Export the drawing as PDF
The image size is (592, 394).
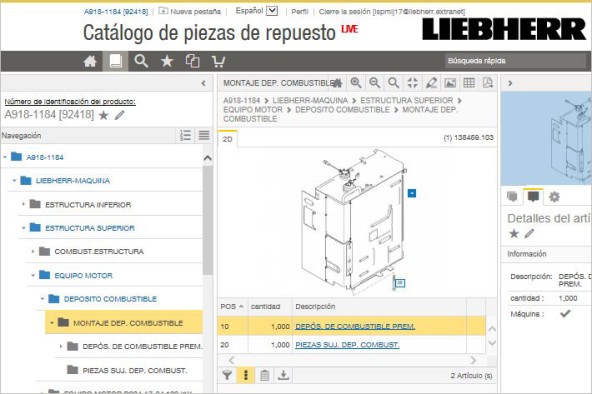pyautogui.click(x=488, y=83)
